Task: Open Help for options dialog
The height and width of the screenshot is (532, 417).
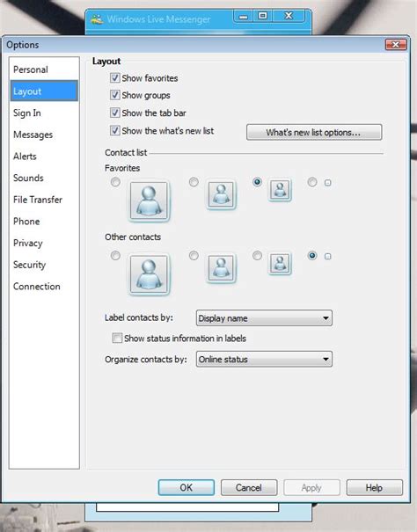Action: point(374,487)
